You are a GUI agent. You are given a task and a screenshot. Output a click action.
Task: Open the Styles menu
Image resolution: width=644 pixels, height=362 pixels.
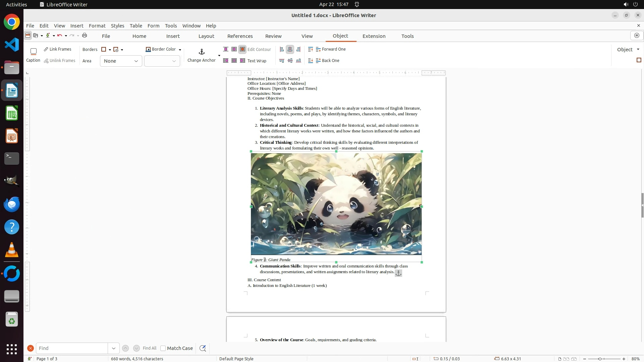[117, 26]
